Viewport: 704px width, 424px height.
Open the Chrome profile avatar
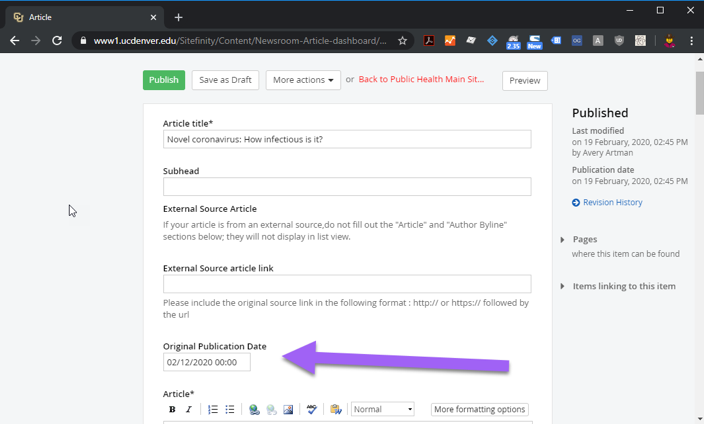[669, 41]
